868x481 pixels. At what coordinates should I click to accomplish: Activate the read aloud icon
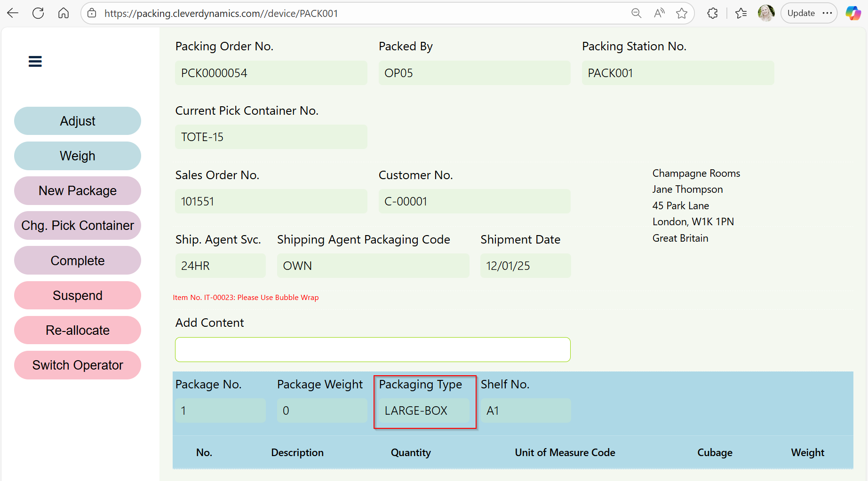coord(659,13)
